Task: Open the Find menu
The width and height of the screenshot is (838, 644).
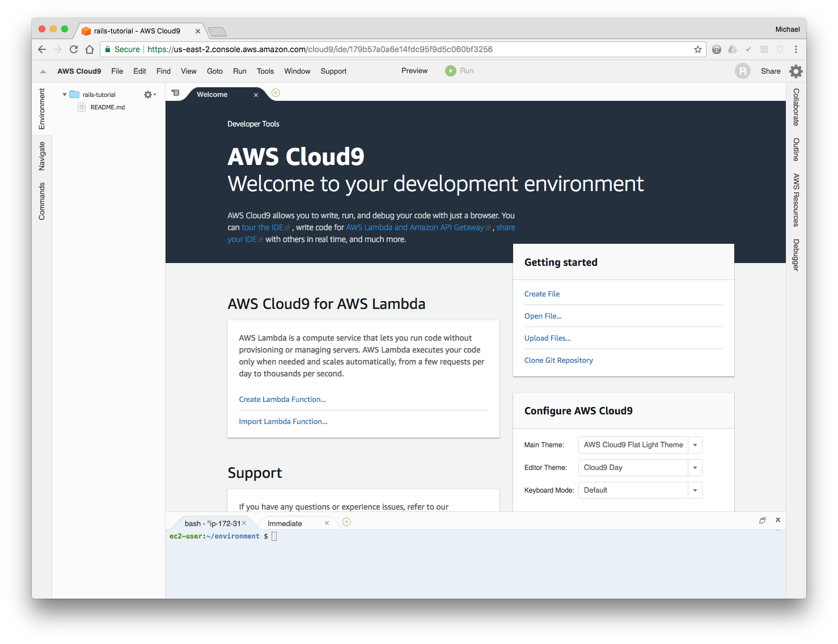Action: coord(163,71)
